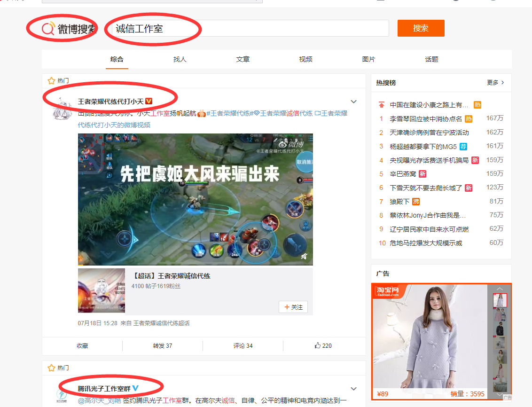Click the avatar of 腾讯光子工作室群

[x=62, y=395]
